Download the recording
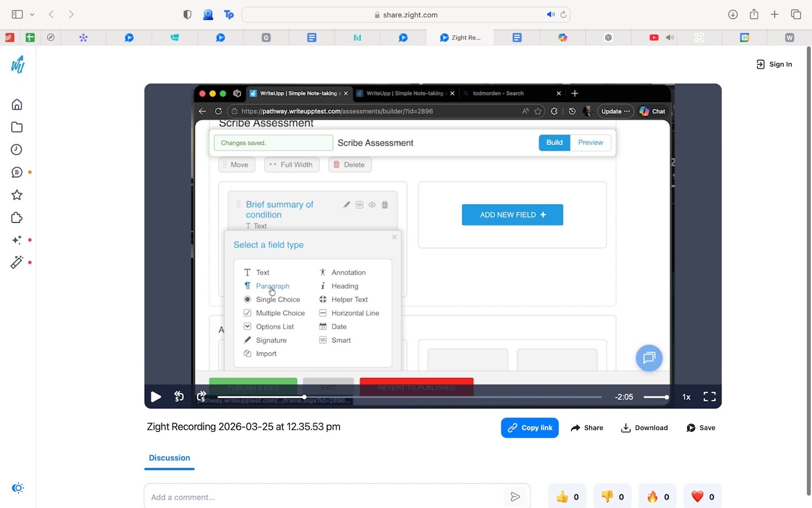The height and width of the screenshot is (508, 812). [x=645, y=428]
